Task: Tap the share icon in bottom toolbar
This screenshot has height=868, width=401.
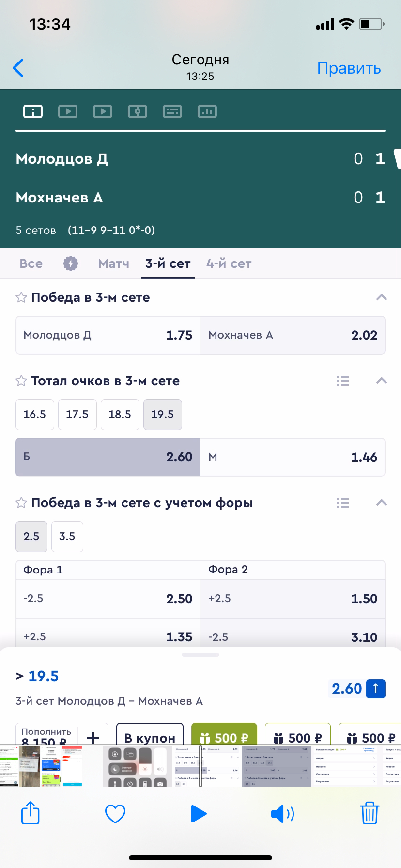Action: pyautogui.click(x=30, y=813)
